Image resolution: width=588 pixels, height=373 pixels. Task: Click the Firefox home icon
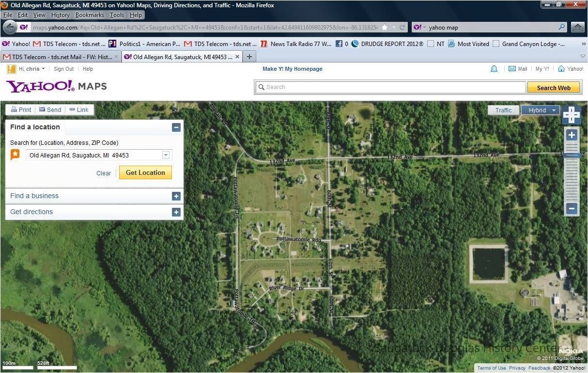click(x=577, y=27)
